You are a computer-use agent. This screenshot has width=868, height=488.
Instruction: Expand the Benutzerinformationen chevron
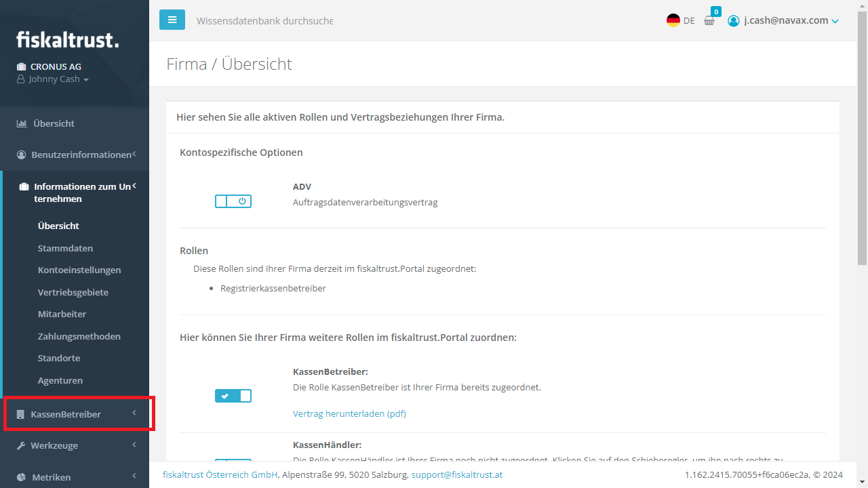tap(134, 154)
